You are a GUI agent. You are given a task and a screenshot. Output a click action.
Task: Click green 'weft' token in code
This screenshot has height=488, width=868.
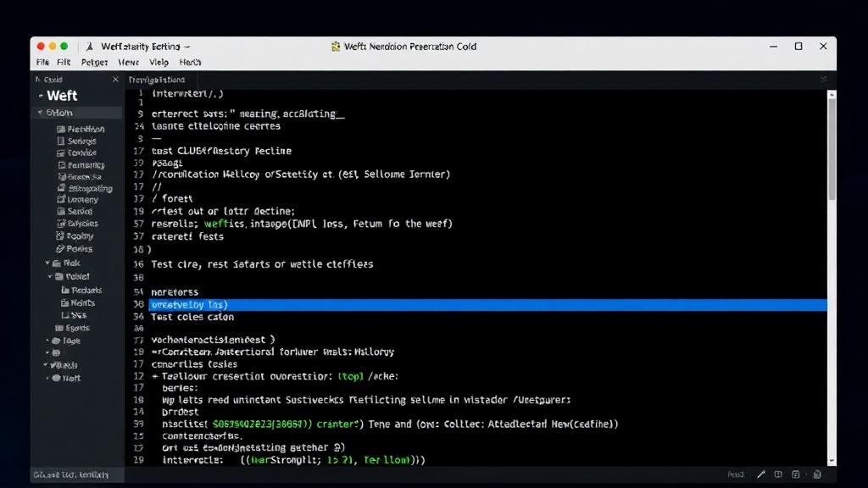(x=214, y=224)
